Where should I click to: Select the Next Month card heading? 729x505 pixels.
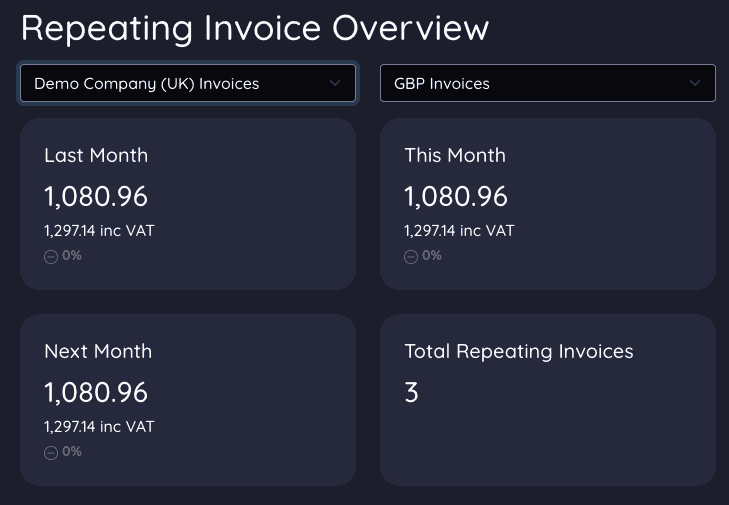click(98, 351)
